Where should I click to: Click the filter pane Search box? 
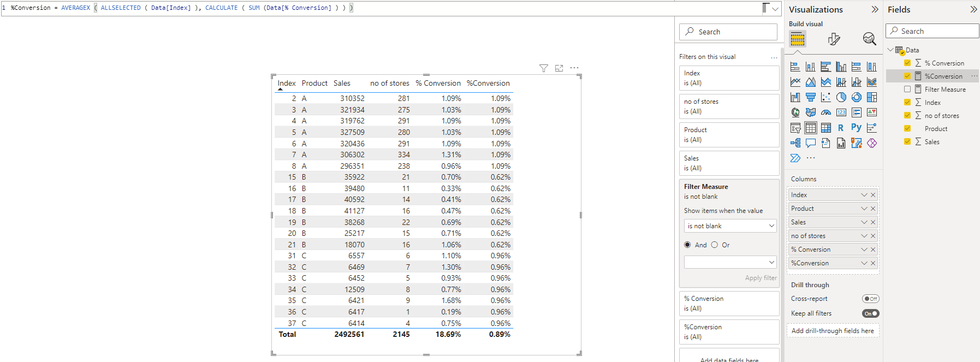[728, 32]
